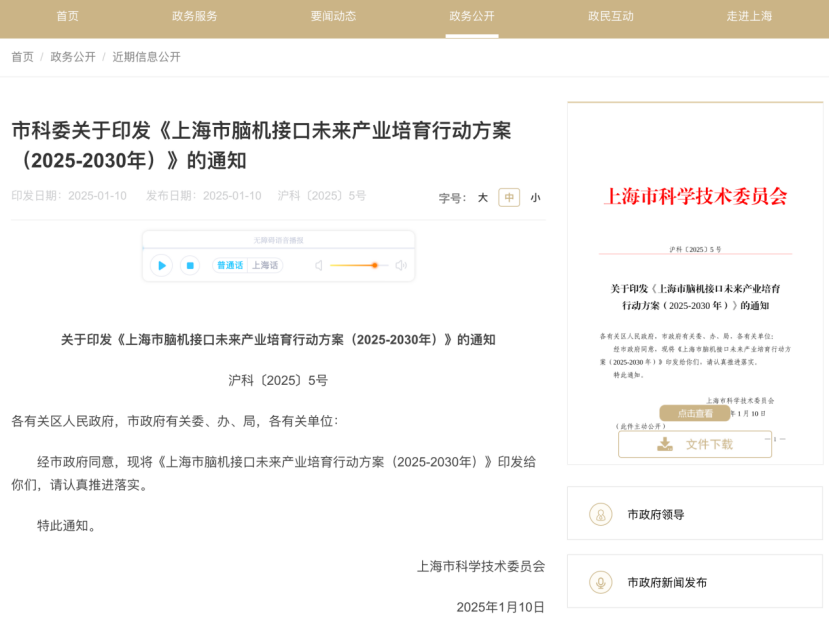Go to the 要闻动态 tab

click(333, 16)
